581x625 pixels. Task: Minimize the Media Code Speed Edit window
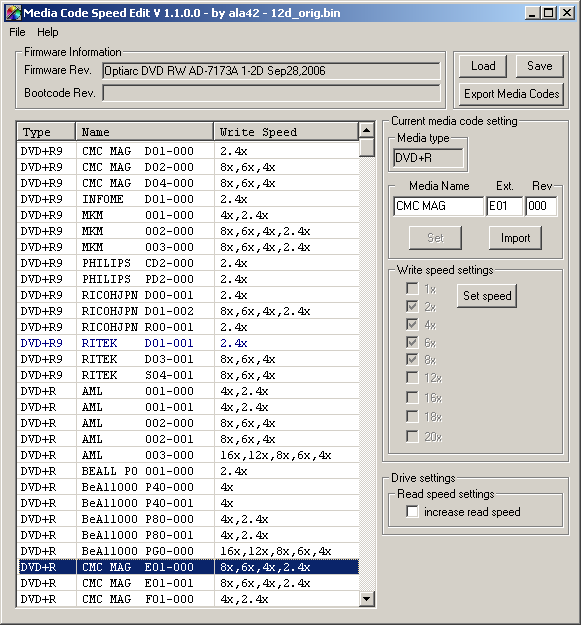coord(533,13)
